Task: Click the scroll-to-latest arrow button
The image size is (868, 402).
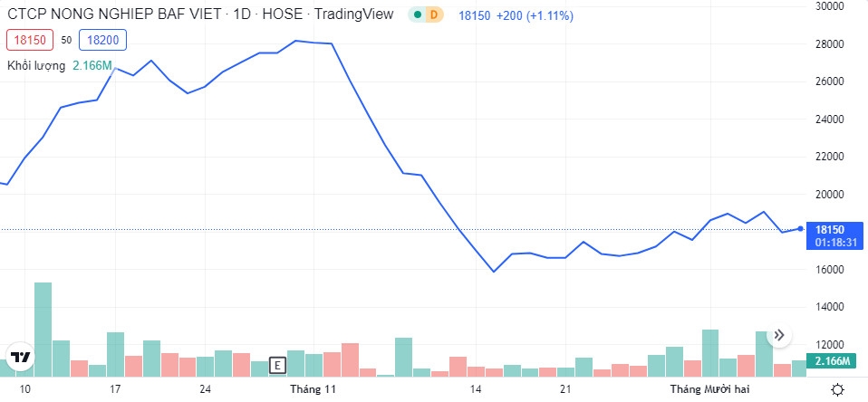Action: click(779, 336)
